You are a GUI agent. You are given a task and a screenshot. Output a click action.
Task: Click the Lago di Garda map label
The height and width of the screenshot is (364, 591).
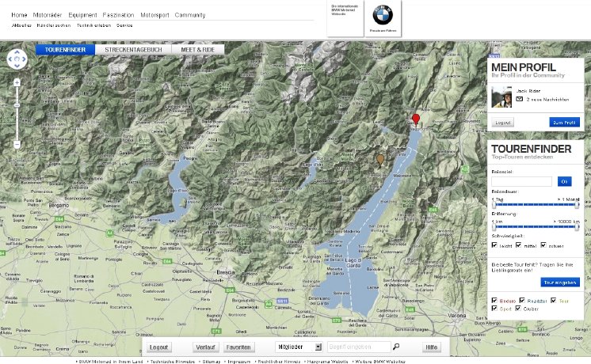353,263
